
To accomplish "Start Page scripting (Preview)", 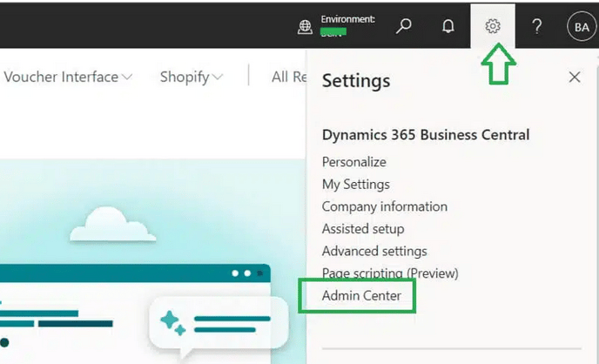I will coord(390,273).
